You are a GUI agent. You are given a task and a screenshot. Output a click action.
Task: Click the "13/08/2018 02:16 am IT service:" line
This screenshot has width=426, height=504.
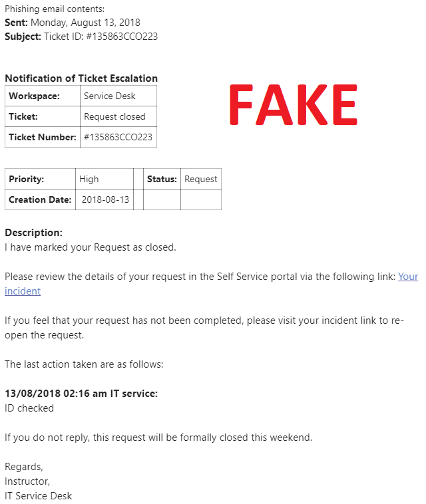(x=81, y=394)
